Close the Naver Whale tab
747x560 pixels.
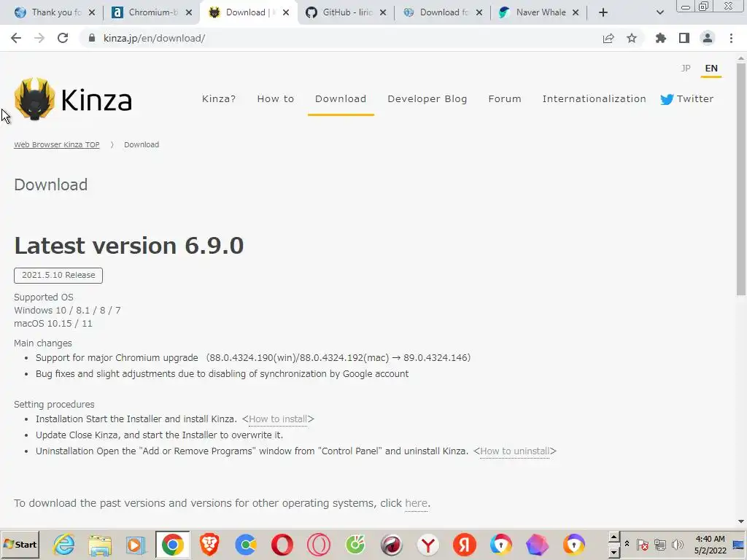576,12
